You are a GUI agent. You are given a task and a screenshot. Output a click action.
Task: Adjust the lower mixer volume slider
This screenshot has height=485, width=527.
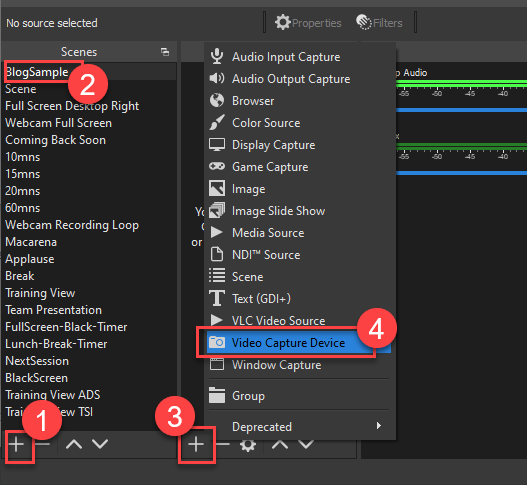click(x=461, y=173)
